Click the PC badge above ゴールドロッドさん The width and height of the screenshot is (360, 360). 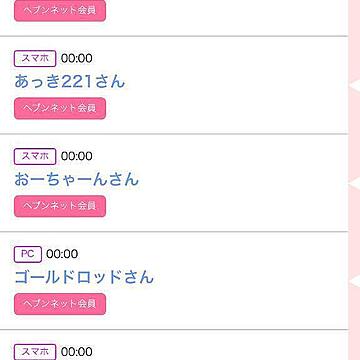(28, 254)
